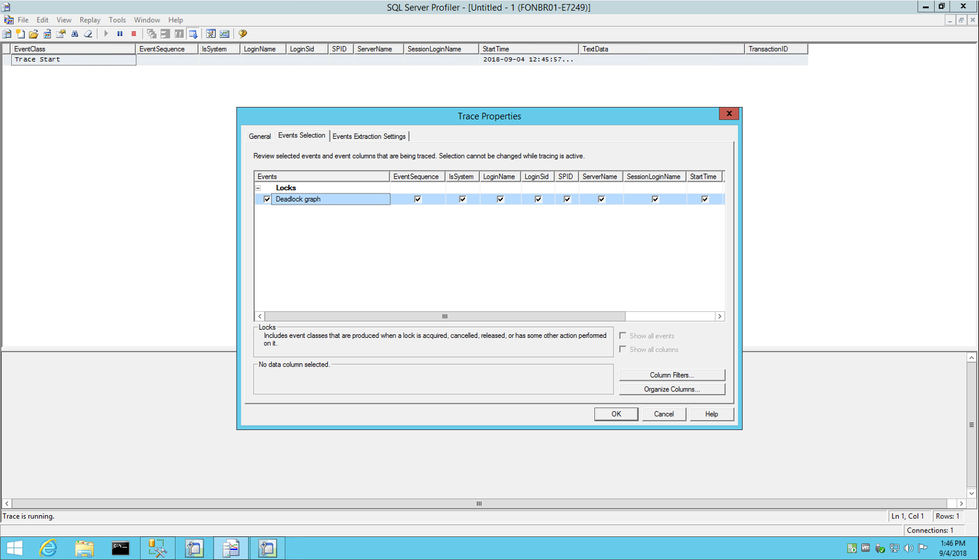Pause the running trace
The image size is (979, 560).
click(119, 34)
